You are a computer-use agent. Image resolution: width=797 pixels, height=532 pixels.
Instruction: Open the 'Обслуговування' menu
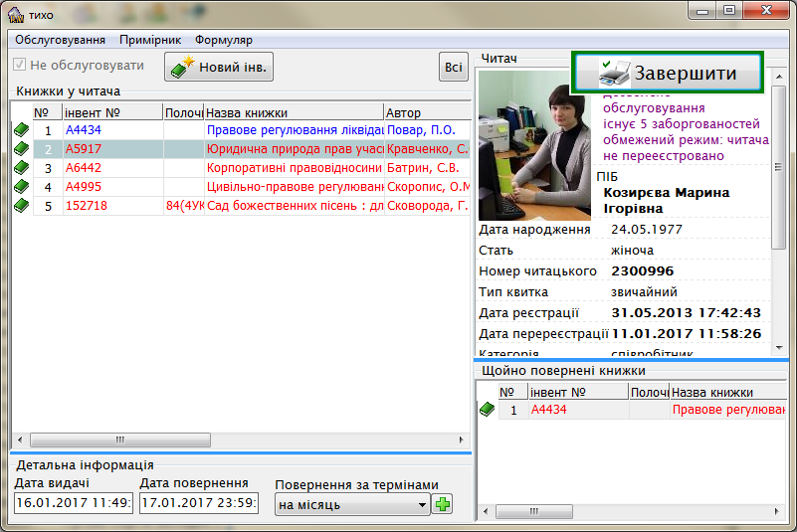click(60, 40)
